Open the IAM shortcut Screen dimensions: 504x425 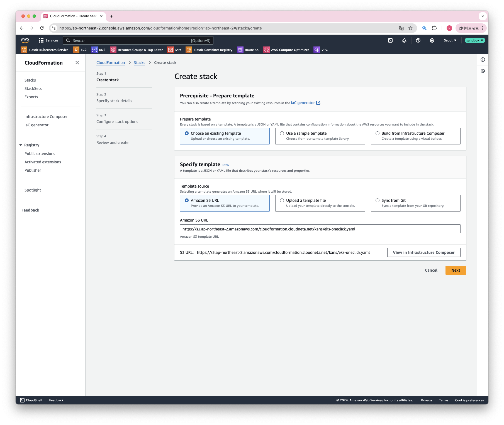174,50
